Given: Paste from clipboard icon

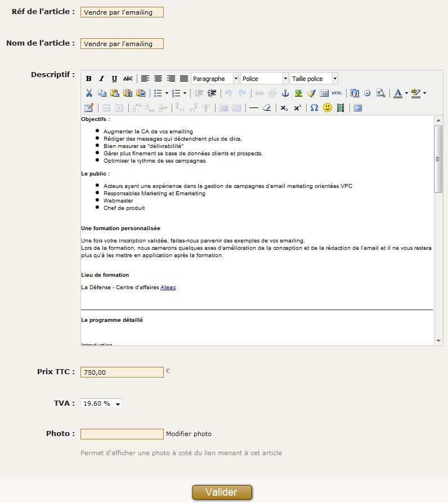Looking at the screenshot, I should 115,93.
